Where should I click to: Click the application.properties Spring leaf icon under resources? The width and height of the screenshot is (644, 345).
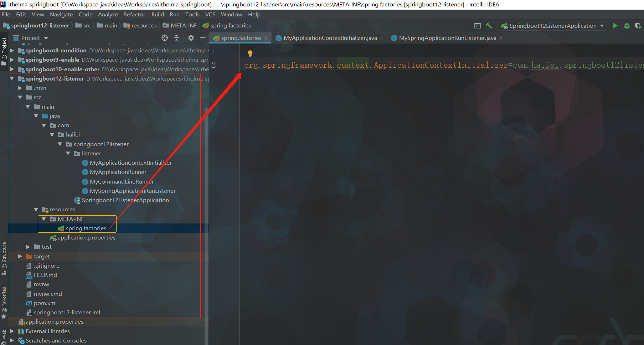click(53, 238)
